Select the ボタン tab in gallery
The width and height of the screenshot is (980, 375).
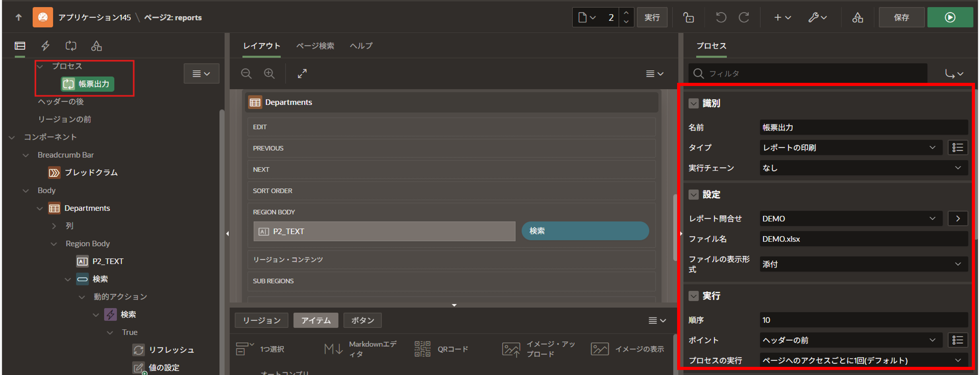[x=362, y=320]
